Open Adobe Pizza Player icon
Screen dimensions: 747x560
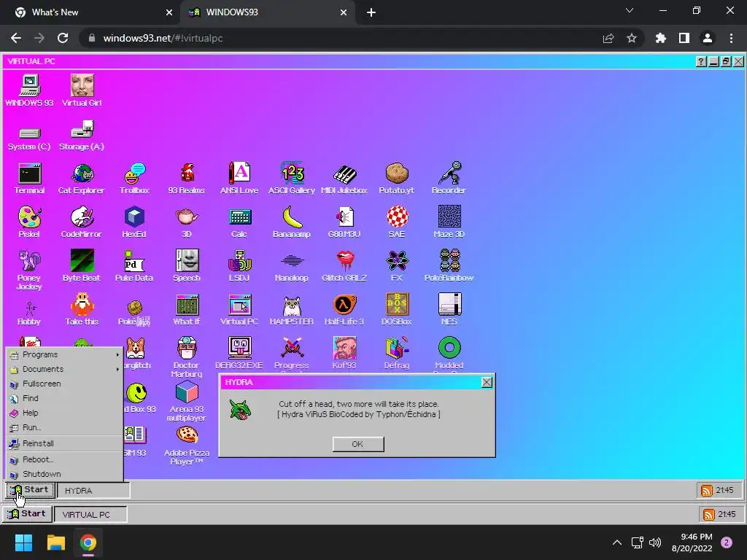coord(187,445)
